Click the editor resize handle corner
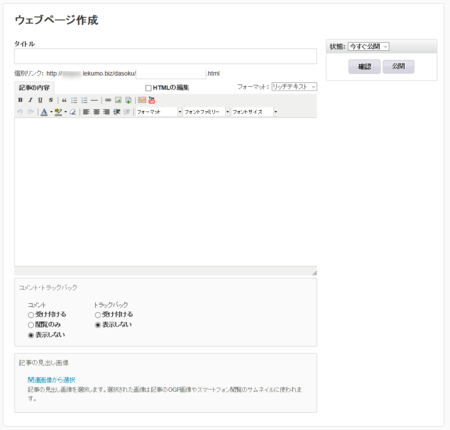This screenshot has width=450, height=430. (314, 273)
